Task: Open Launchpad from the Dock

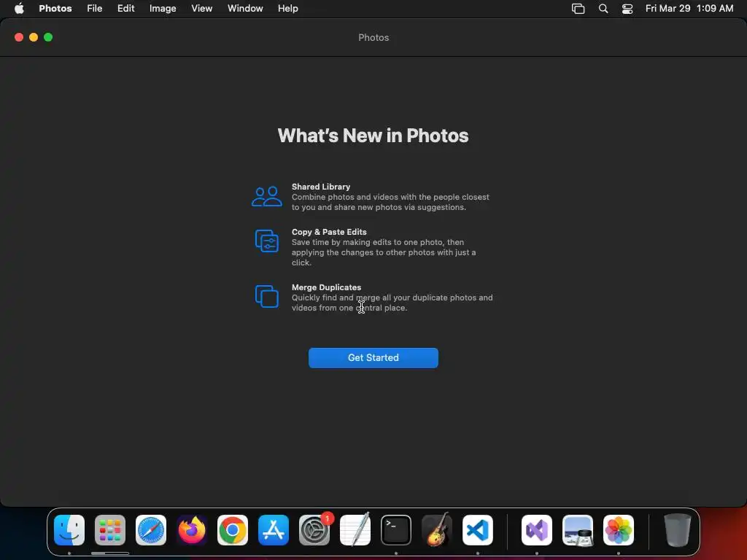Action: click(x=110, y=530)
